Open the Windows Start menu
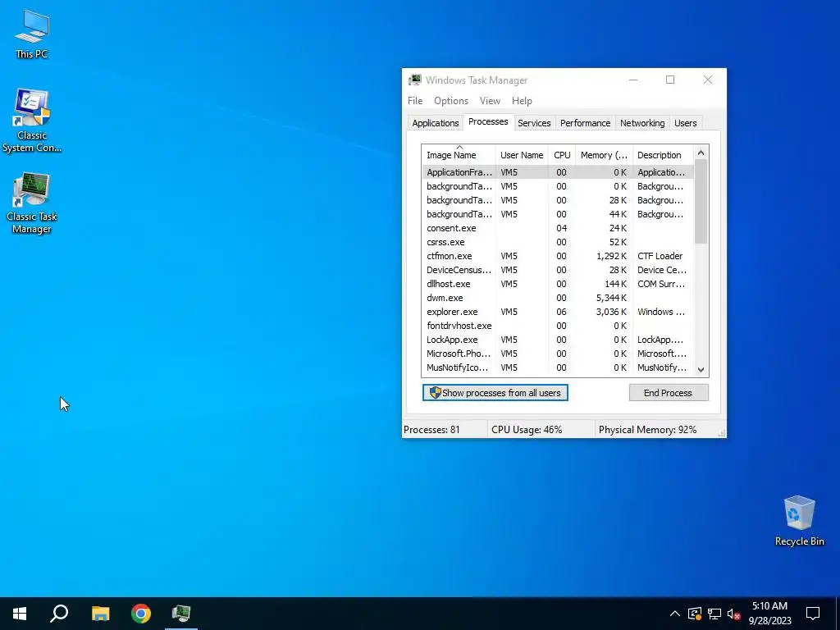Screen dimensions: 840x630 click(x=20, y=614)
